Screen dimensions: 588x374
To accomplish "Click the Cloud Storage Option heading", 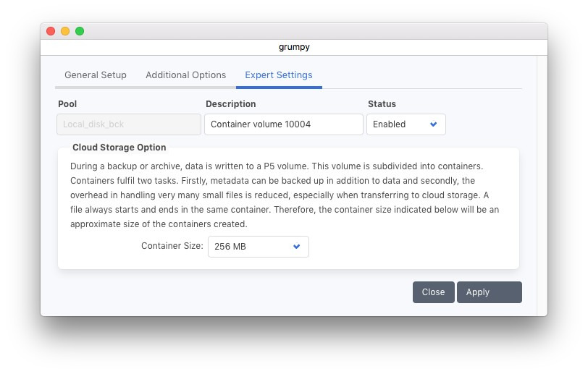I will pyautogui.click(x=119, y=148).
